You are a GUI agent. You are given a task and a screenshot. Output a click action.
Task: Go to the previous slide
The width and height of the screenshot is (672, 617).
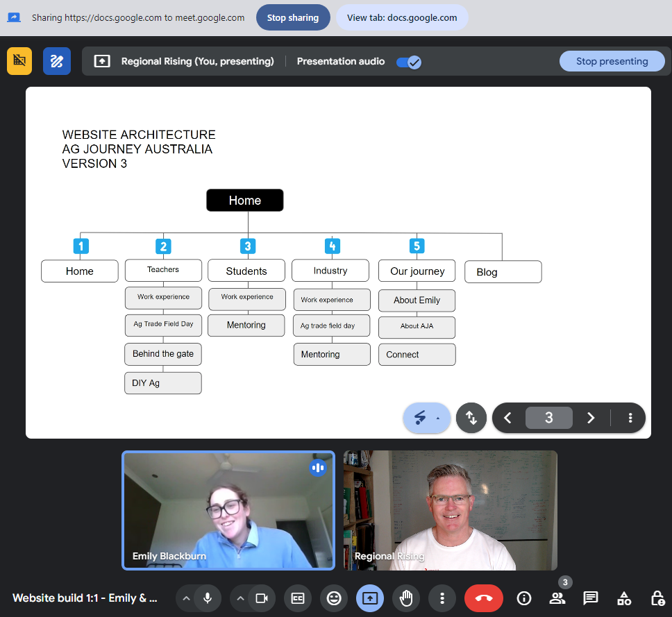508,418
